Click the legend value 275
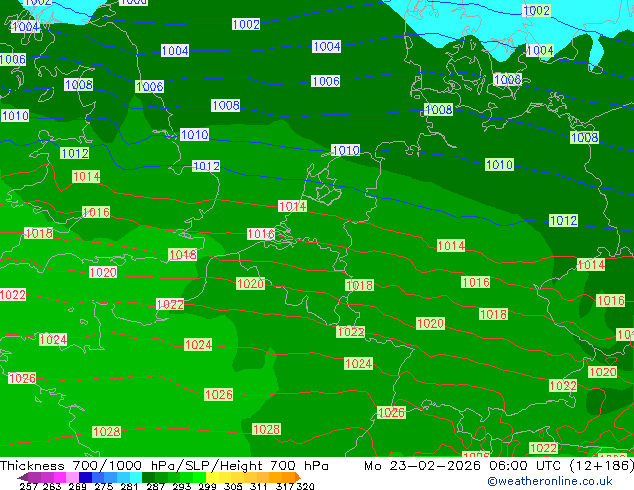Screen dimensions: 634x490 tap(104, 486)
